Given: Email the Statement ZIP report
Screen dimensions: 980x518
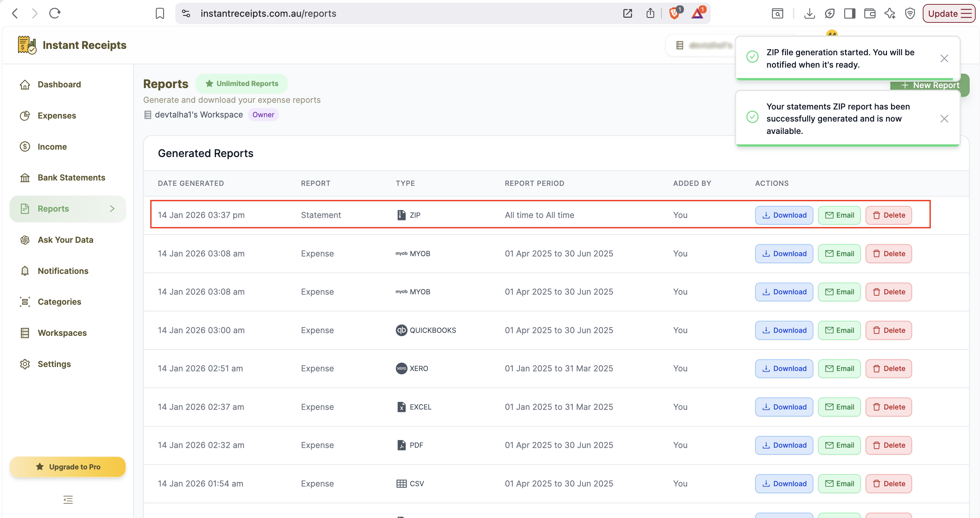Looking at the screenshot, I should pyautogui.click(x=839, y=215).
